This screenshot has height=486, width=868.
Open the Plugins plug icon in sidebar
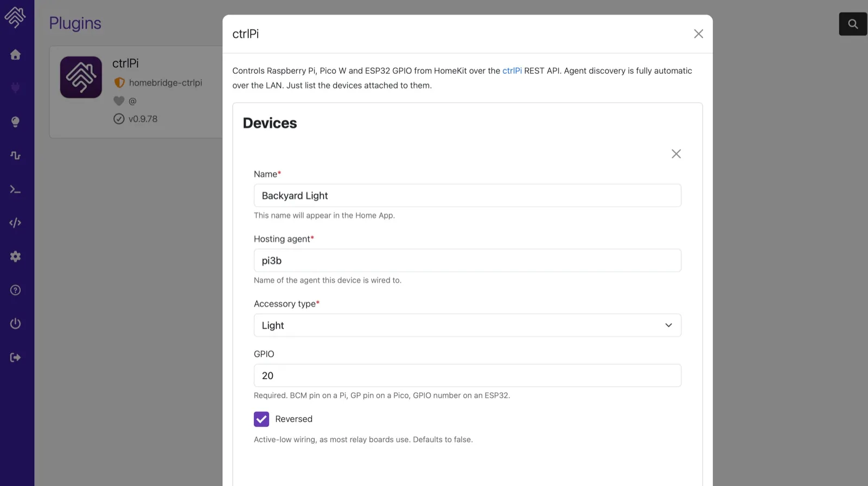(15, 88)
